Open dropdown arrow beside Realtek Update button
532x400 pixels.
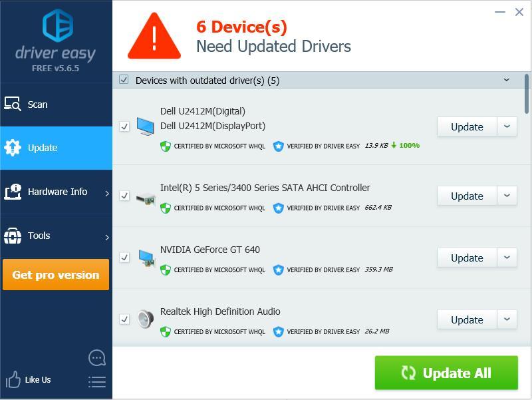pos(507,319)
